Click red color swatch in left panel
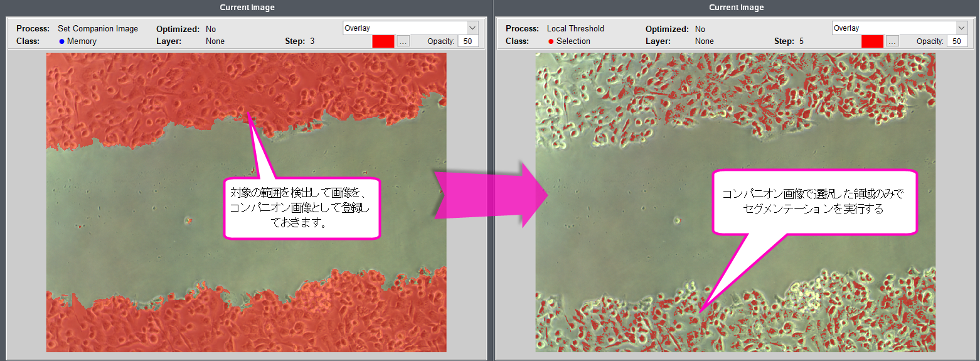This screenshot has height=361, width=980. [x=383, y=41]
